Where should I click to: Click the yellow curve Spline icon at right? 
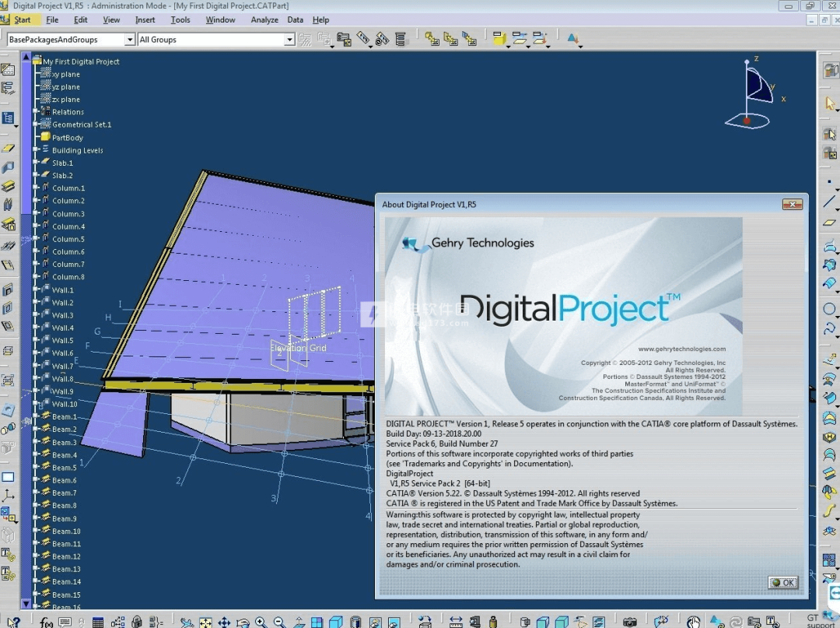[x=830, y=510]
